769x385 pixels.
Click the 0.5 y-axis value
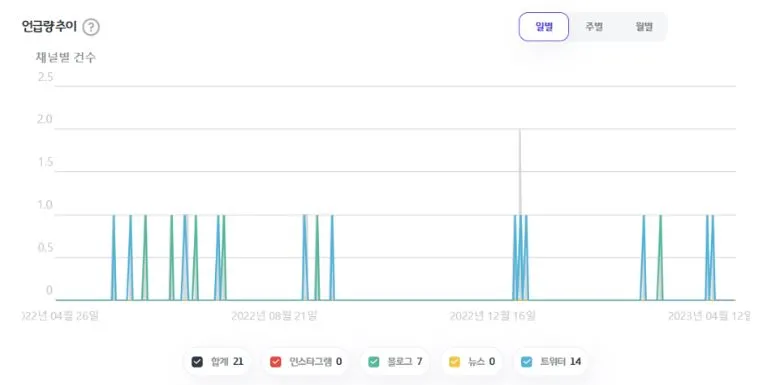coord(45,248)
